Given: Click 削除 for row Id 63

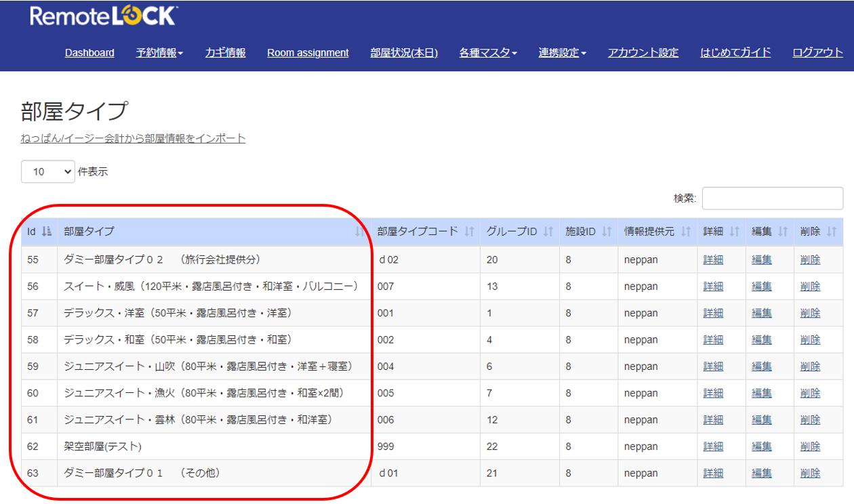Looking at the screenshot, I should (810, 473).
